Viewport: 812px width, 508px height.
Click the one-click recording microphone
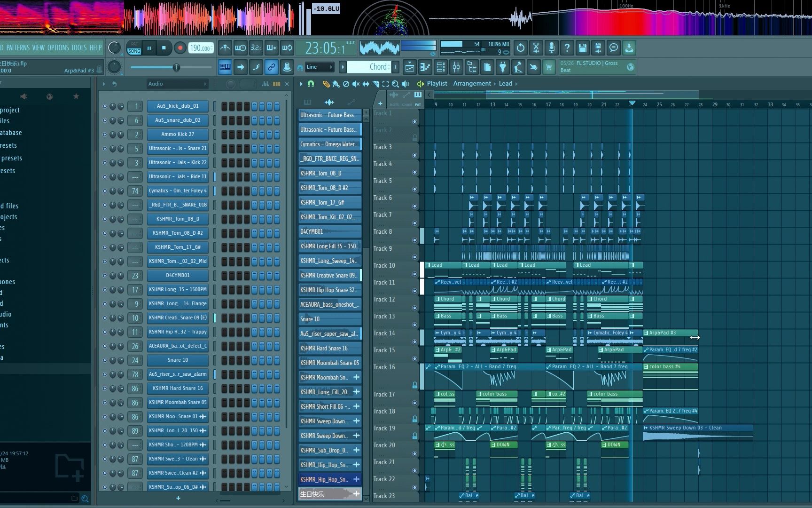[x=551, y=48]
